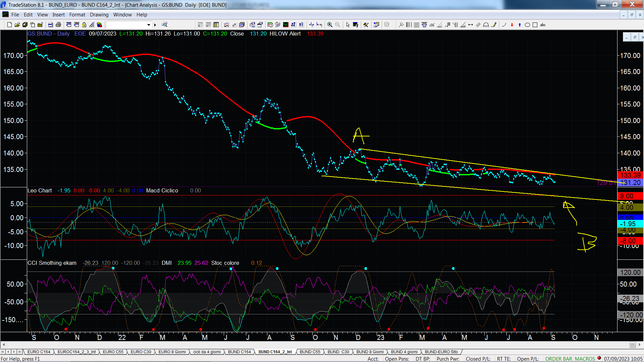Open the Format menu
Viewport: 644px width, 362px height.
(77, 15)
